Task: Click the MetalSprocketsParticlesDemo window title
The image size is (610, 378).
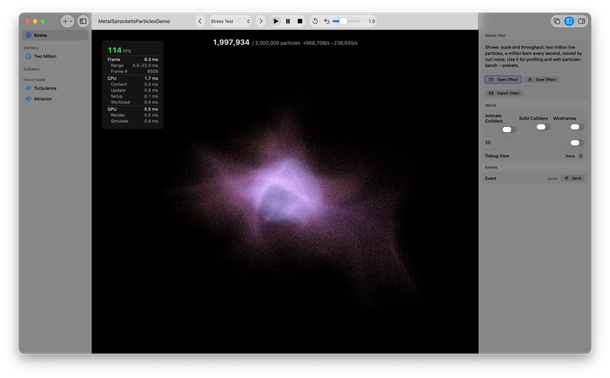Action: click(x=134, y=21)
